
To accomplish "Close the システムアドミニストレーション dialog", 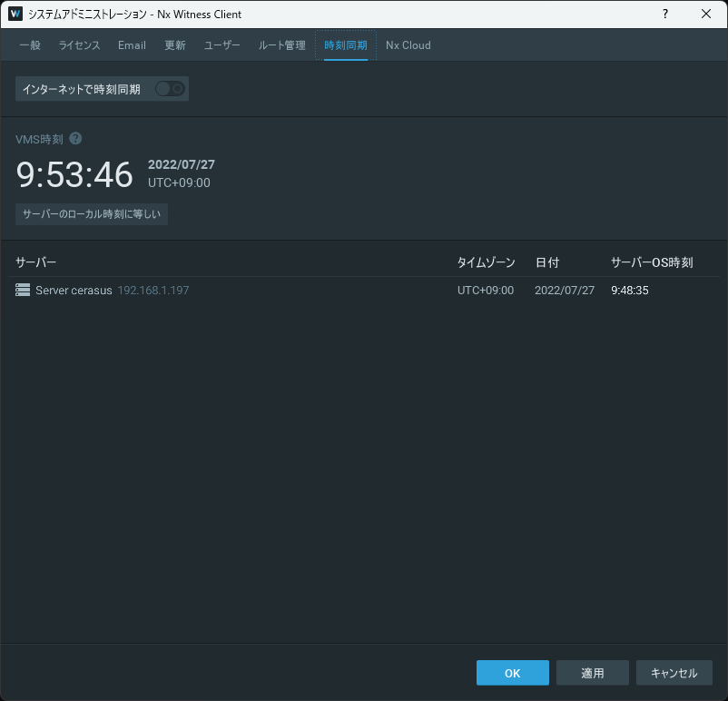I will (x=706, y=14).
